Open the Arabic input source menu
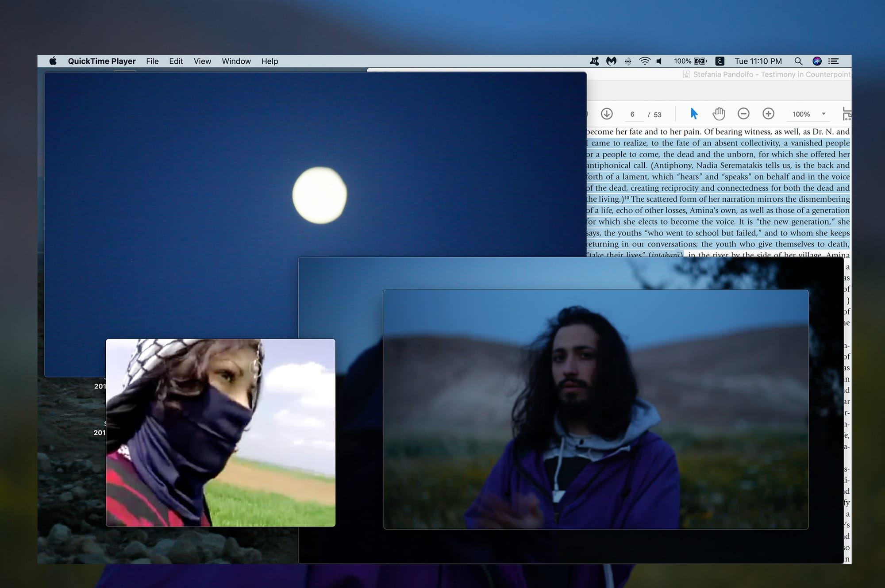Viewport: 885px width, 588px height. pos(720,61)
